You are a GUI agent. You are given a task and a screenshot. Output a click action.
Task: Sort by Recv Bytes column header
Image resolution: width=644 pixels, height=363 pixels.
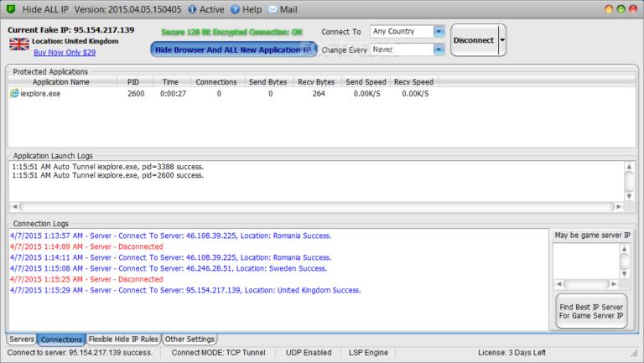[317, 82]
